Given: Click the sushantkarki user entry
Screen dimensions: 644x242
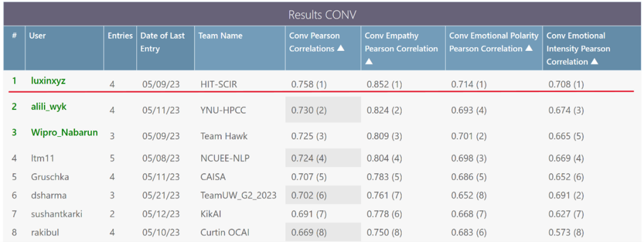Looking at the screenshot, I should point(57,213).
